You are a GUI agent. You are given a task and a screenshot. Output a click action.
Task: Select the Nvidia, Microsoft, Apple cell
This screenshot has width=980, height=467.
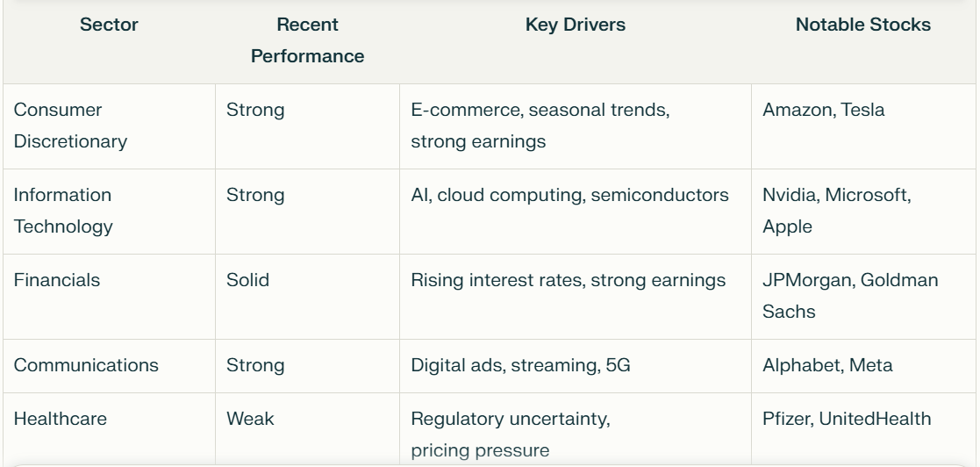tap(863, 212)
